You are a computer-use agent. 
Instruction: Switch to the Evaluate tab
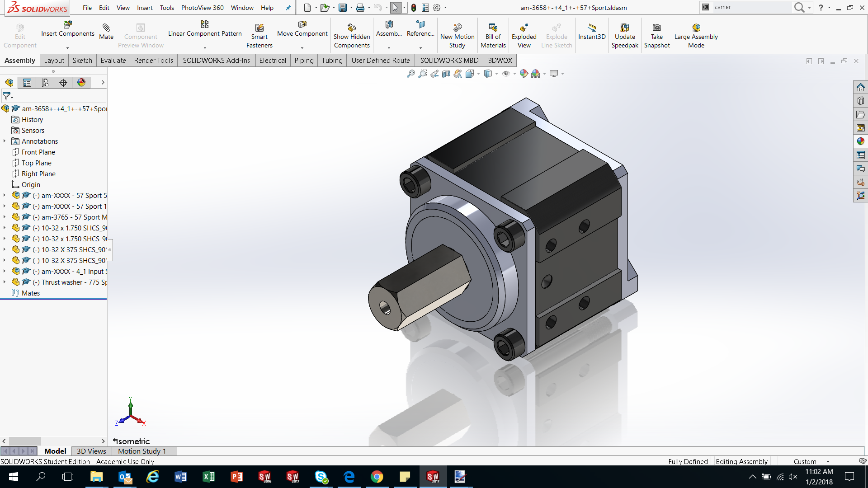tap(113, 60)
